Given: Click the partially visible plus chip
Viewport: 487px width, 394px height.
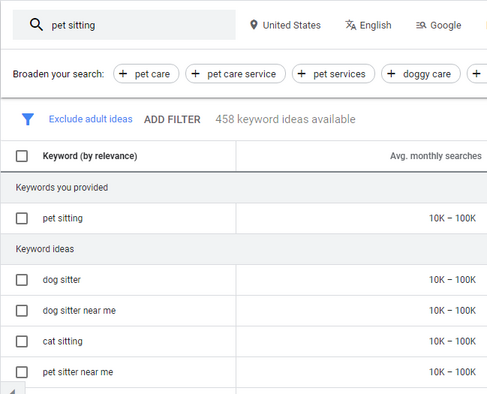Looking at the screenshot, I should pyautogui.click(x=477, y=74).
